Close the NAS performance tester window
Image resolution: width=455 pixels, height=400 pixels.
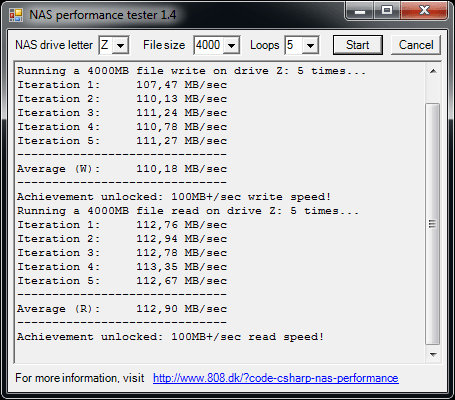coord(424,11)
